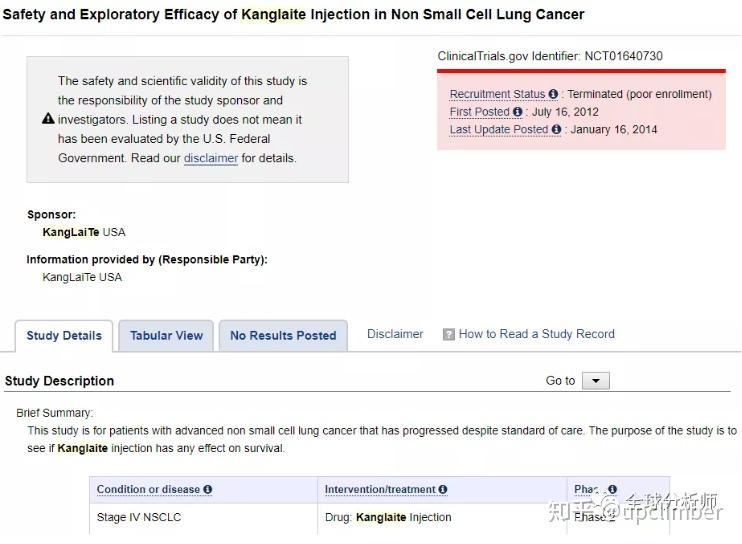The height and width of the screenshot is (544, 742).
Task: Click the Recruitment Status label link
Action: [497, 94]
